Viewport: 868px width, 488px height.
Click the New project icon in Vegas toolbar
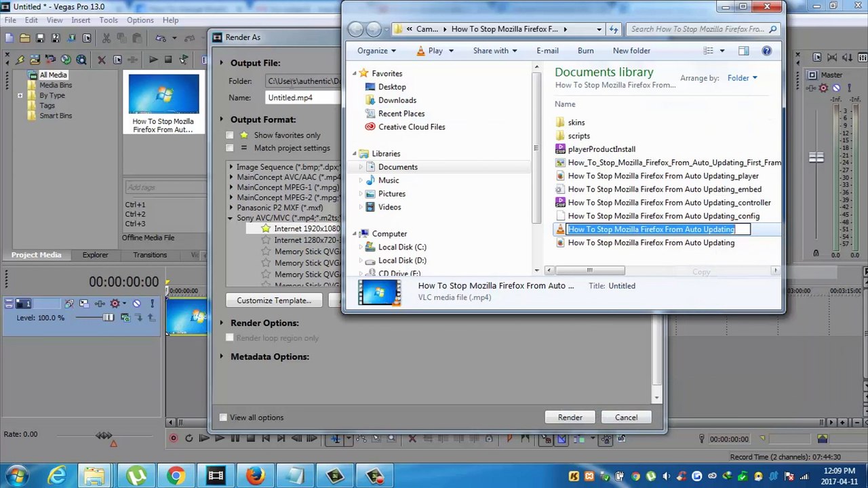pos(9,38)
